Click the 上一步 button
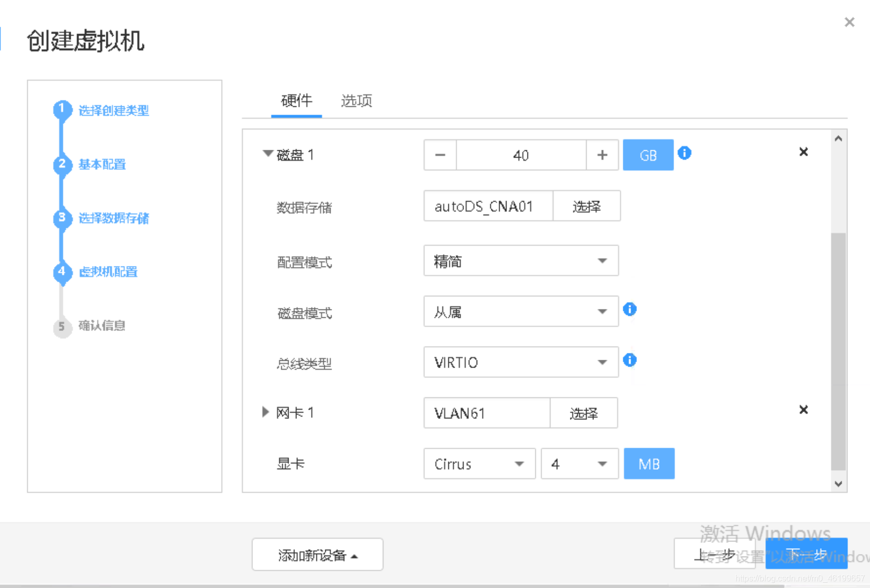 (x=715, y=554)
